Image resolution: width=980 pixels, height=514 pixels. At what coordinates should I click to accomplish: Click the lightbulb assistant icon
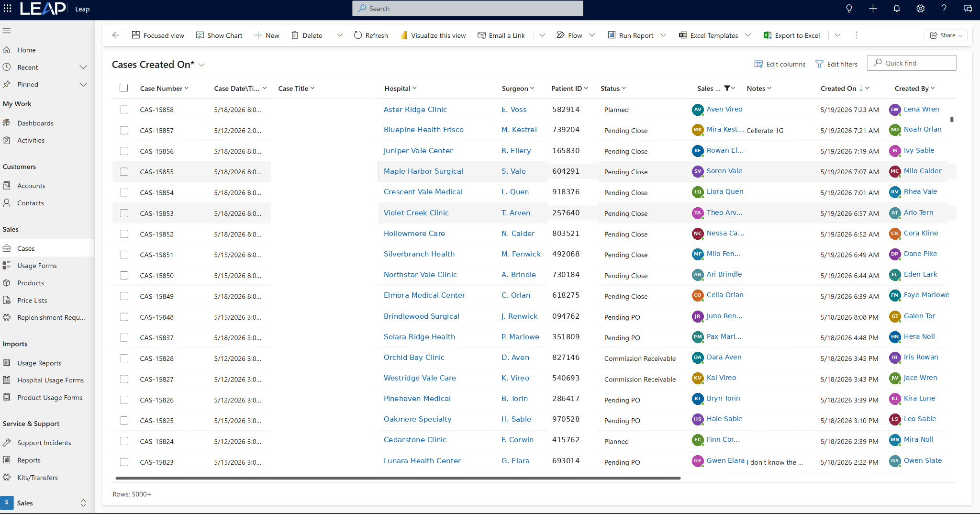(x=849, y=9)
